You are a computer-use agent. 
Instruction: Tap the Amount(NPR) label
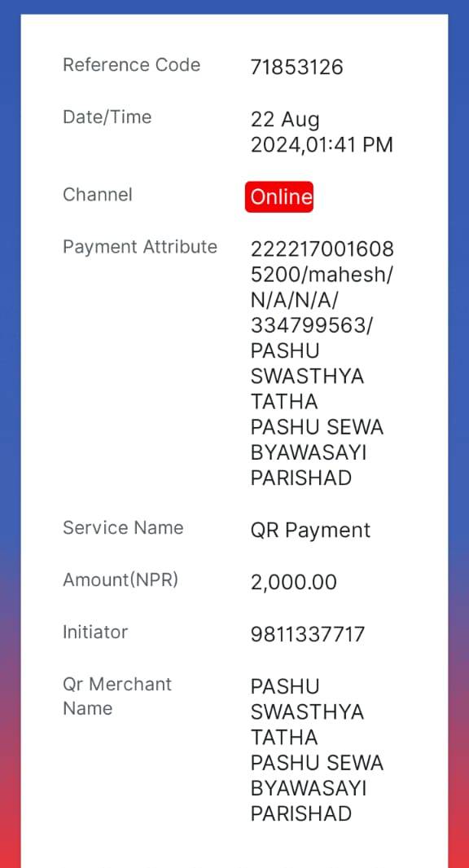tap(121, 579)
